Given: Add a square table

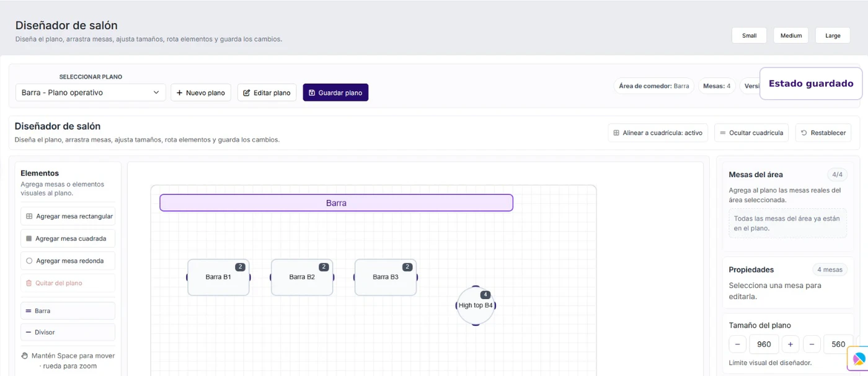Looking at the screenshot, I should [x=68, y=238].
